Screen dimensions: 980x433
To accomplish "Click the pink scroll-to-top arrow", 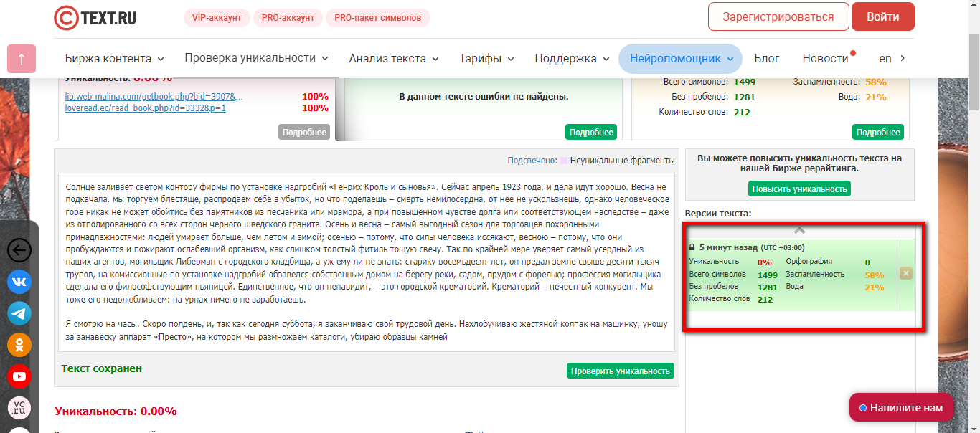I will coord(22,59).
